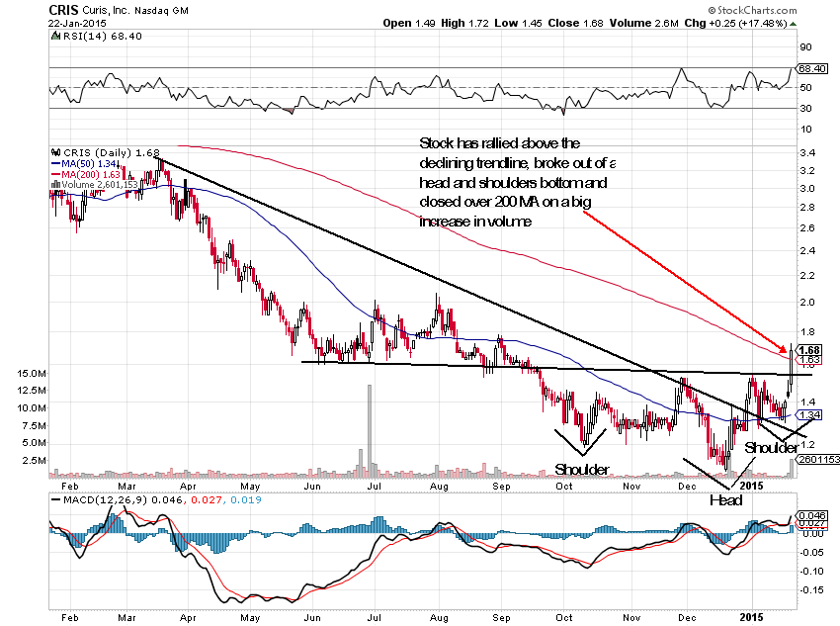840x626 pixels.
Task: Click the Shoulder label near October
Action: click(x=582, y=470)
